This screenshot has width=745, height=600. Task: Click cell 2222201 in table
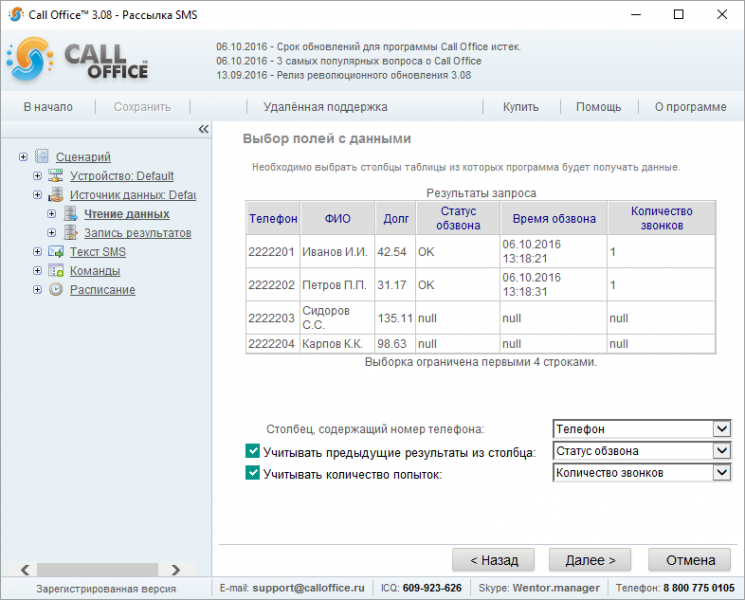point(272,252)
